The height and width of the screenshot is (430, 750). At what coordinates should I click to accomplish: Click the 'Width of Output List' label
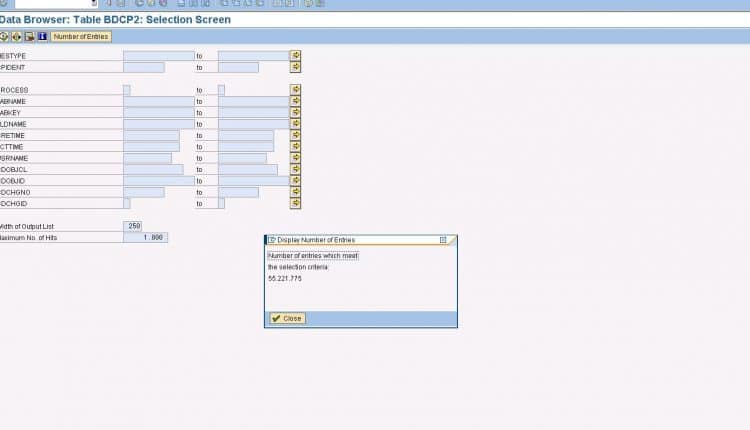point(27,226)
